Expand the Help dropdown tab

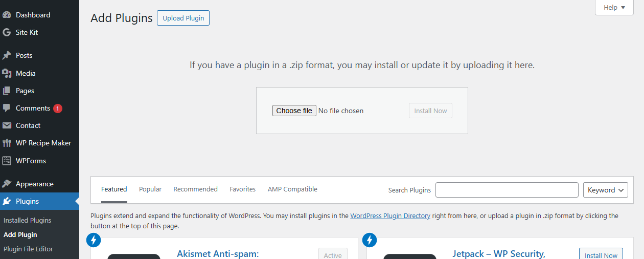pos(614,8)
